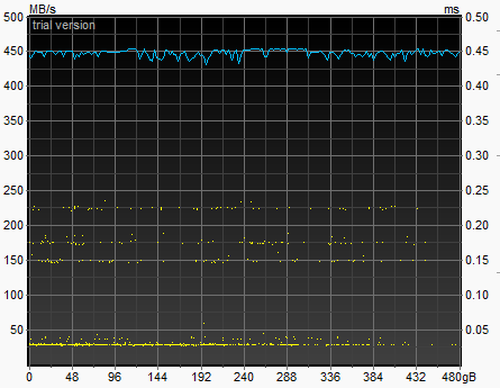Click the 0.10 value on ms axis
500x388 pixels.
pos(477,295)
